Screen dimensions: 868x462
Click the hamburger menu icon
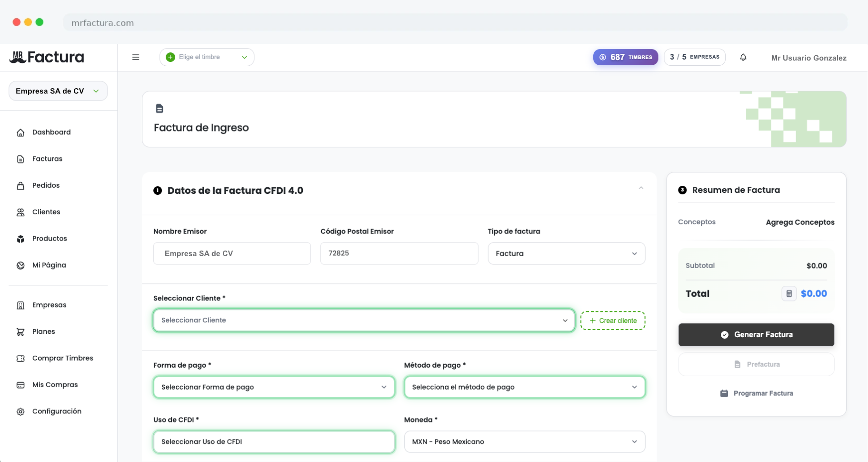click(136, 57)
